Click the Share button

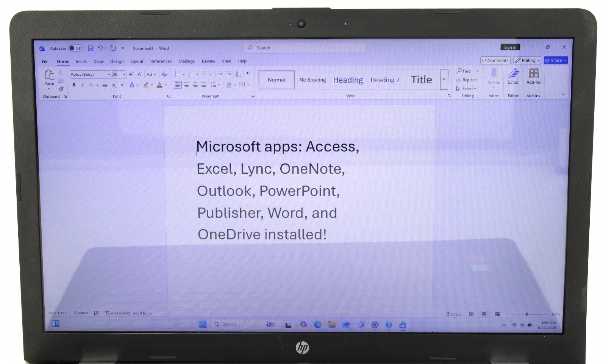click(556, 61)
